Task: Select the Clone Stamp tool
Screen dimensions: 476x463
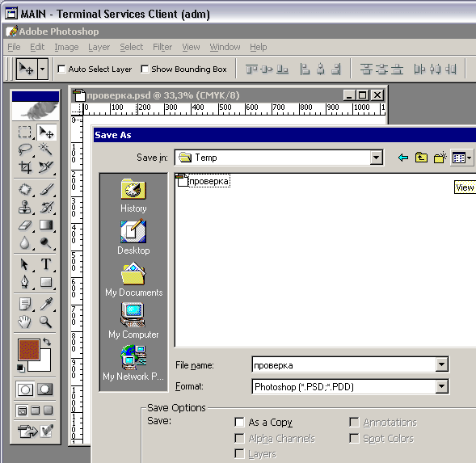Action: click(25, 208)
